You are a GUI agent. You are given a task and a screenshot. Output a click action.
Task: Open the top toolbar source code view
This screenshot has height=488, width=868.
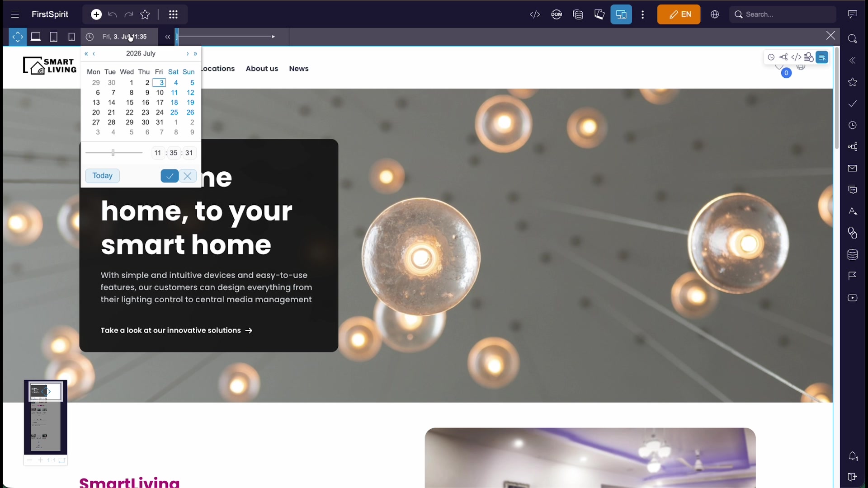[535, 14]
